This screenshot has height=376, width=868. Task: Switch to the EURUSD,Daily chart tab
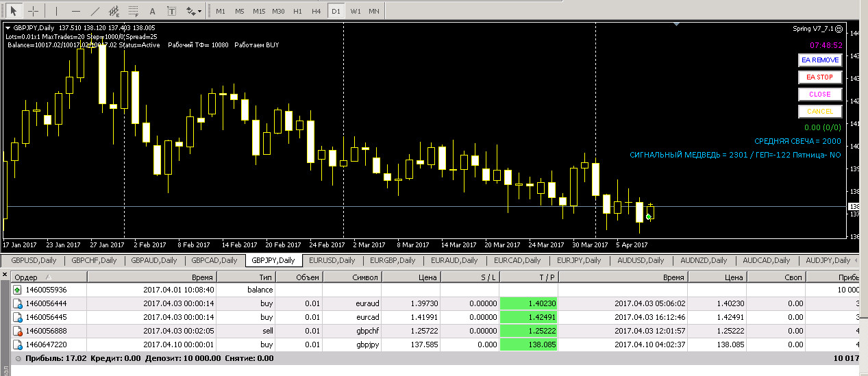pyautogui.click(x=332, y=260)
